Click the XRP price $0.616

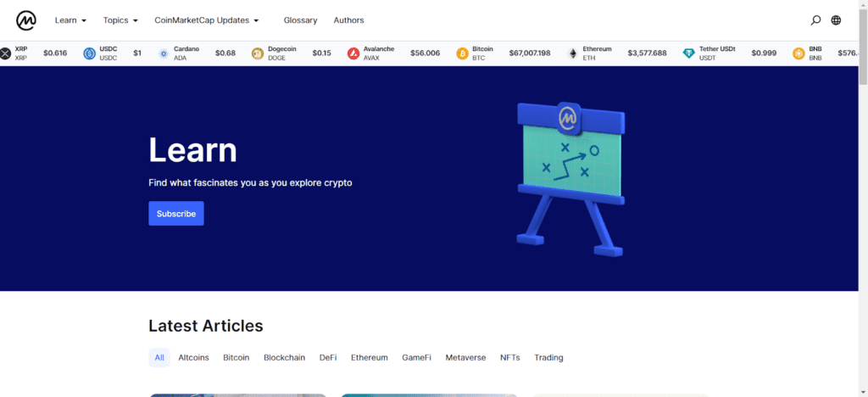click(x=55, y=53)
